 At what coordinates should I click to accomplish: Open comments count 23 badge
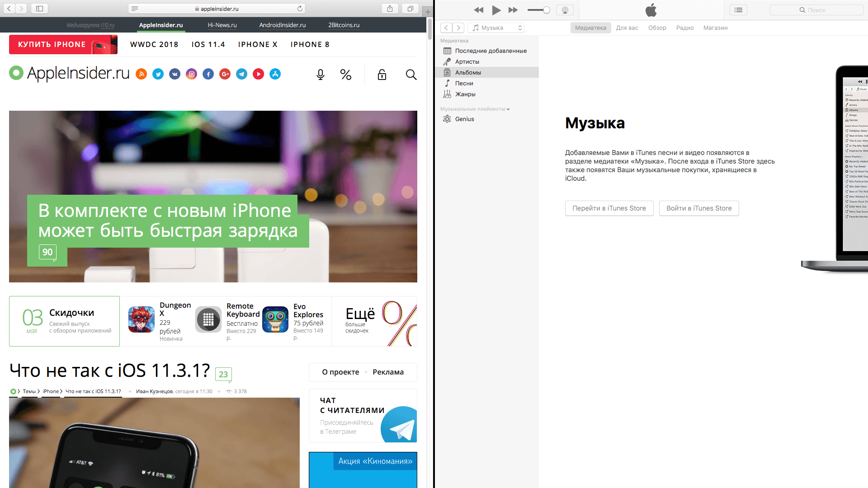[223, 374]
